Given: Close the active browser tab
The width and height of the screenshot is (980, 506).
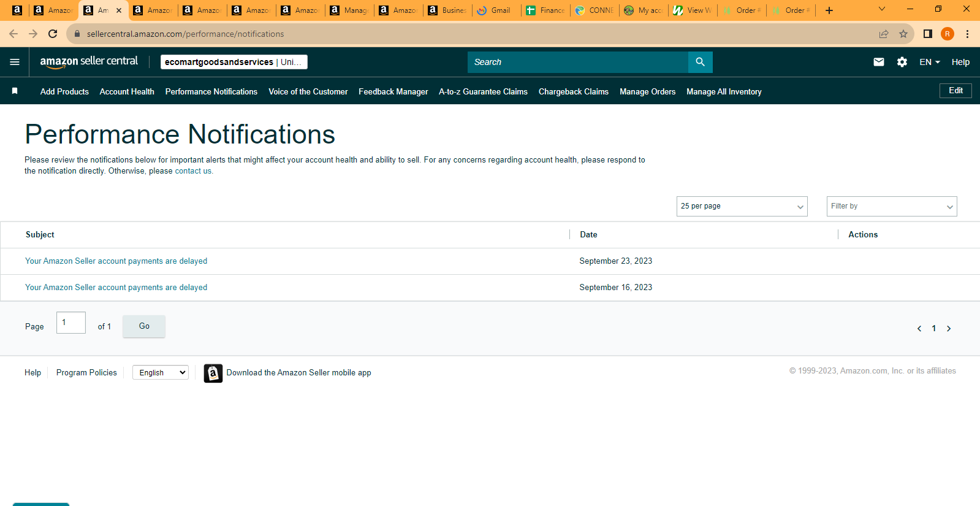Looking at the screenshot, I should (119, 10).
